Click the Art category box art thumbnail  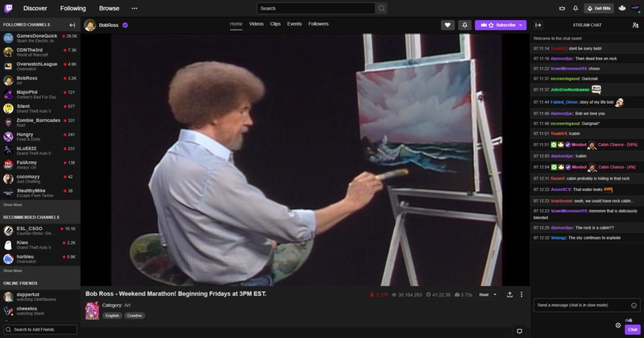point(92,310)
